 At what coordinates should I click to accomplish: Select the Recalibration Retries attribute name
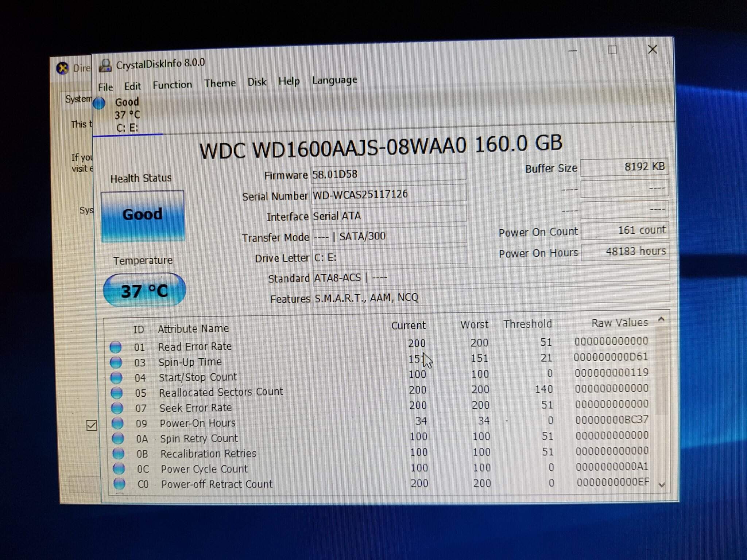(x=208, y=454)
